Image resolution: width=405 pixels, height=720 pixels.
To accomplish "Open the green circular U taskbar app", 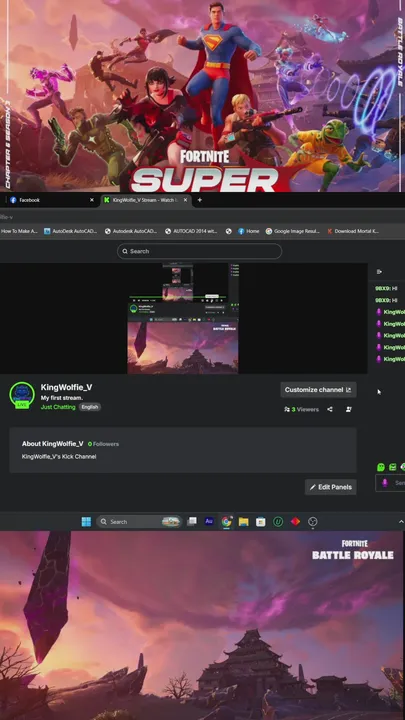I will pyautogui.click(x=278, y=522).
